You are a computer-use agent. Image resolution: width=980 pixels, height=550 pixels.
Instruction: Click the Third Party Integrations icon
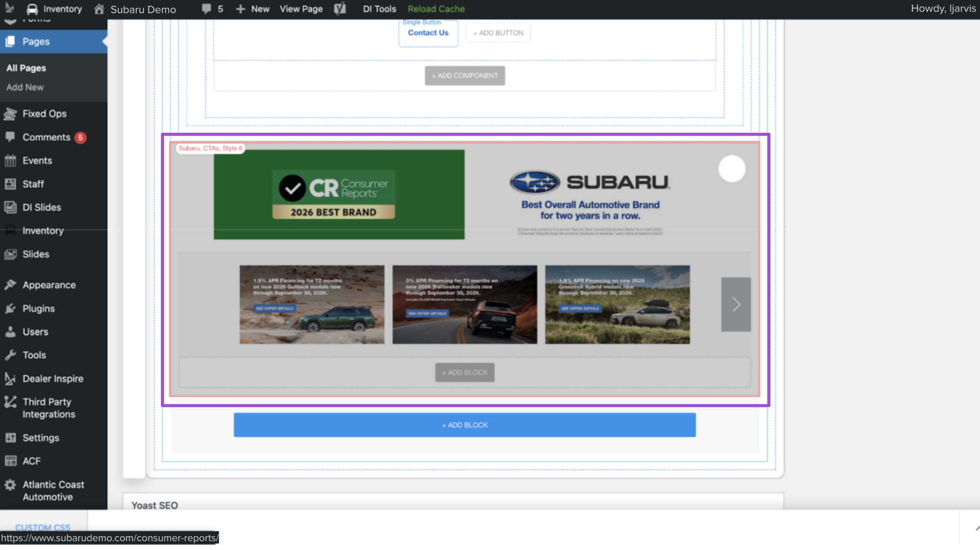(10, 401)
